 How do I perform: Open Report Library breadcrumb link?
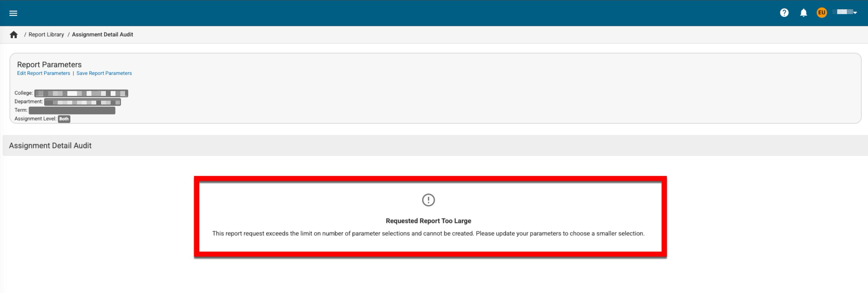pos(46,35)
